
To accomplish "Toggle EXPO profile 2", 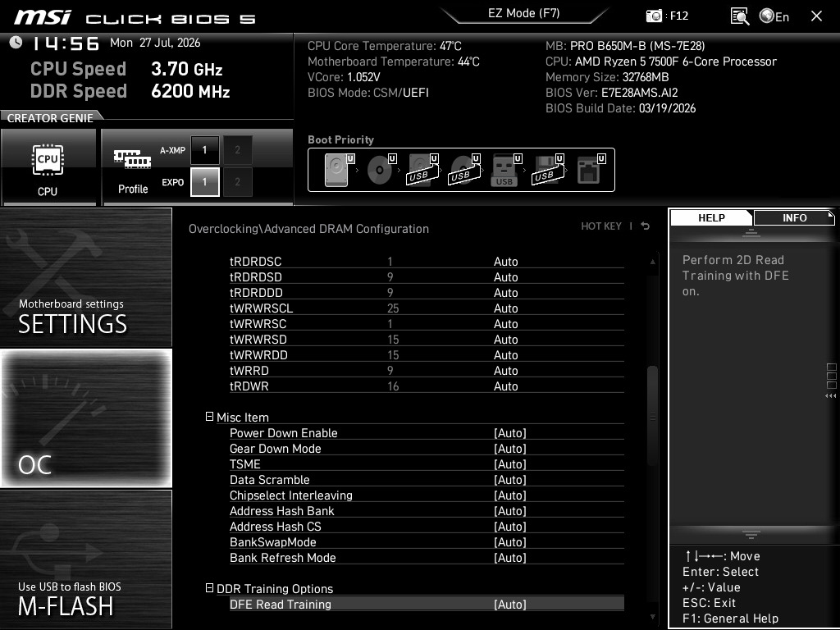I will coord(237,182).
